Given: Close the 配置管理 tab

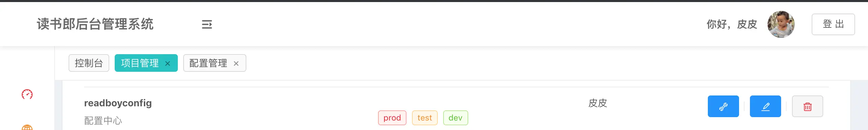Looking at the screenshot, I should click(236, 63).
